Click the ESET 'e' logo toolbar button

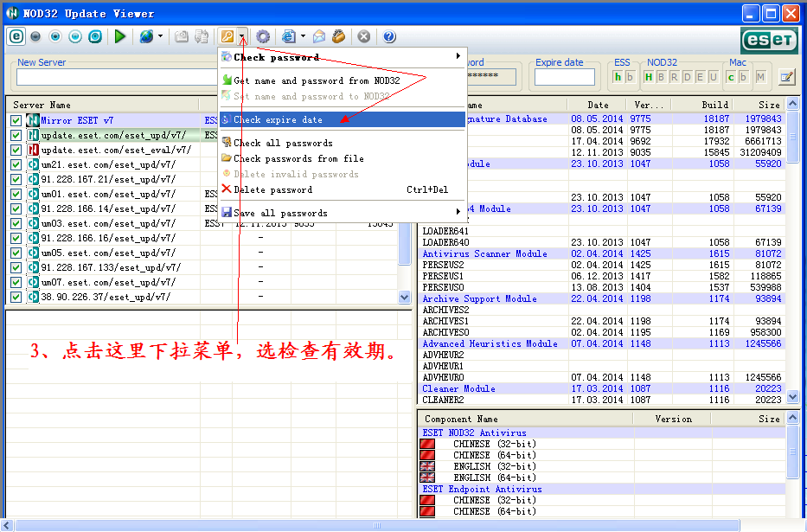16,36
